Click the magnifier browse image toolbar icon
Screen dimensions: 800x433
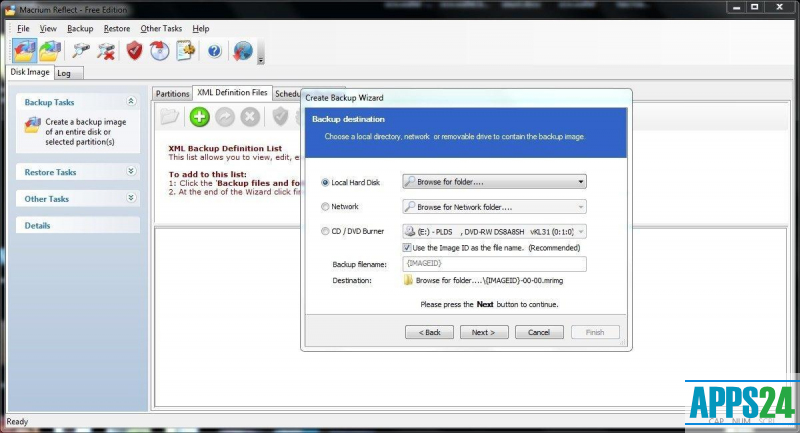[x=81, y=51]
